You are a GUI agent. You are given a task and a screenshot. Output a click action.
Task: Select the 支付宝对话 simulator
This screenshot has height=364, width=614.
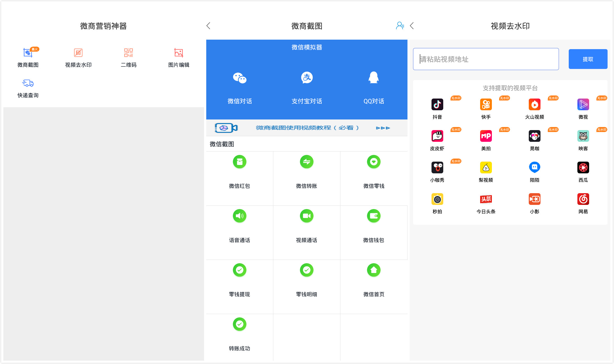tap(307, 87)
